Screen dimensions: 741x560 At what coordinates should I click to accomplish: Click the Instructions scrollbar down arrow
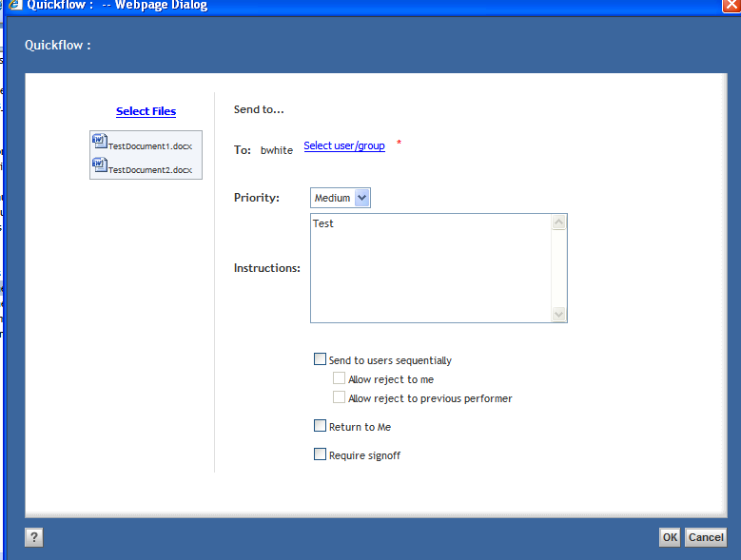pyautogui.click(x=559, y=314)
